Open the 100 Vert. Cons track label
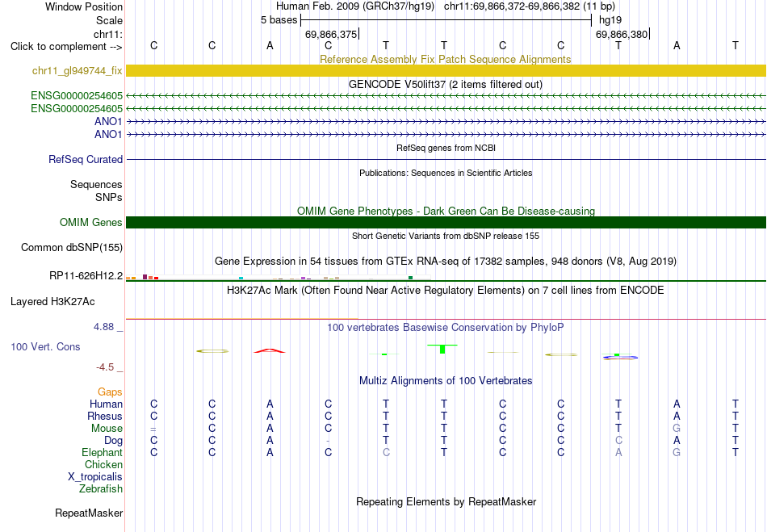The height and width of the screenshot is (532, 767). (45, 346)
